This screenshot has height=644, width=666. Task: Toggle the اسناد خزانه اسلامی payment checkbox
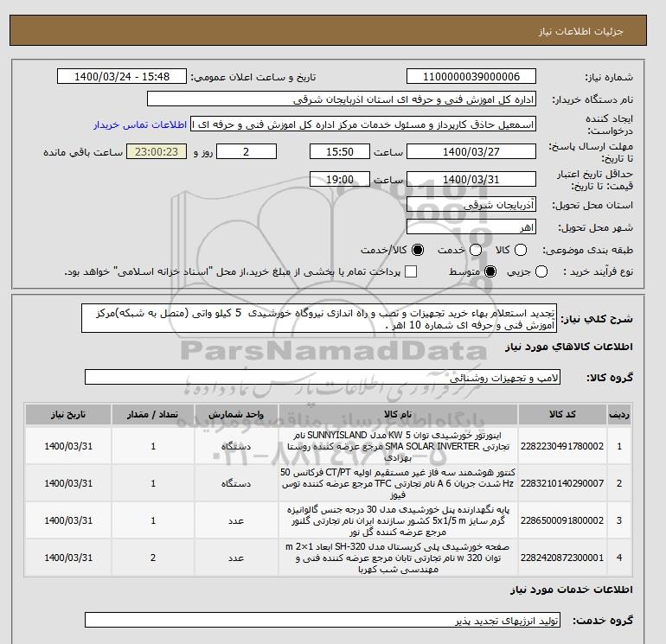(411, 271)
